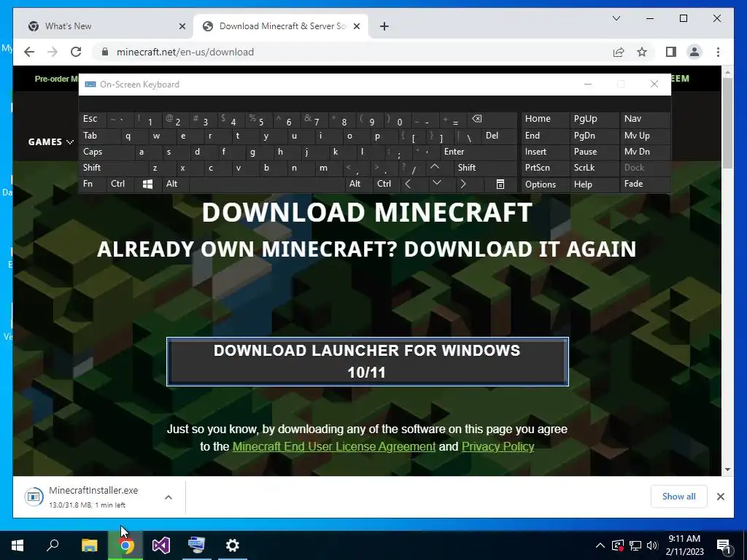Show hidden system tray icons chevron
The width and height of the screenshot is (747, 560).
point(600,545)
